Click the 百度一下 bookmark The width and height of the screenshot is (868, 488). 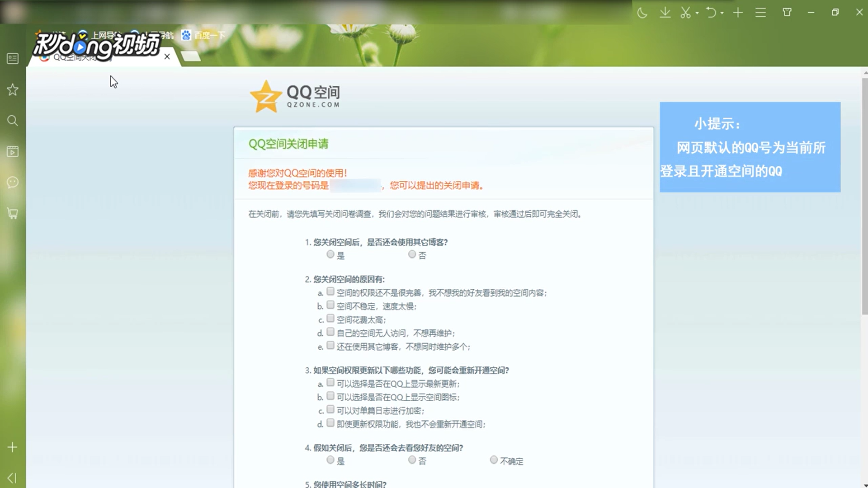203,35
